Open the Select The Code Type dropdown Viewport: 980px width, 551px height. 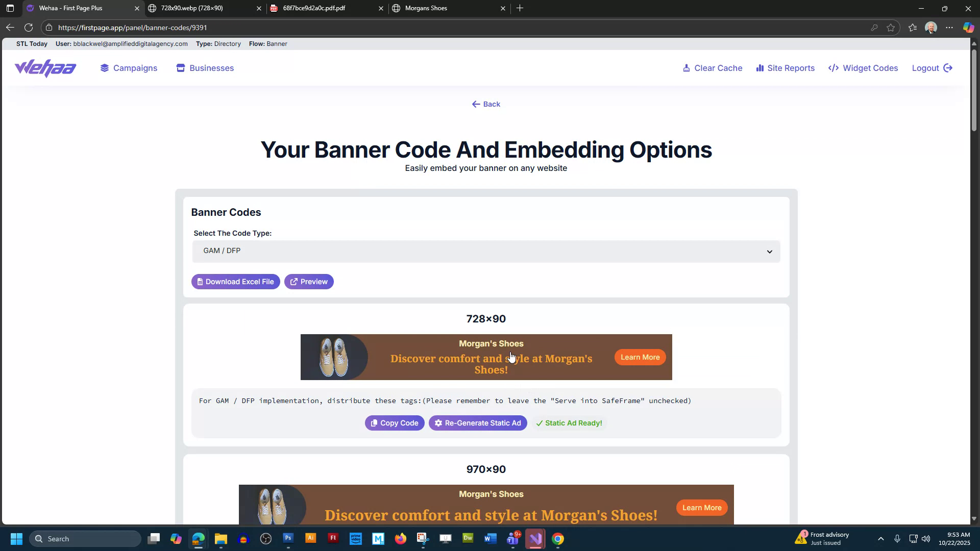point(485,251)
